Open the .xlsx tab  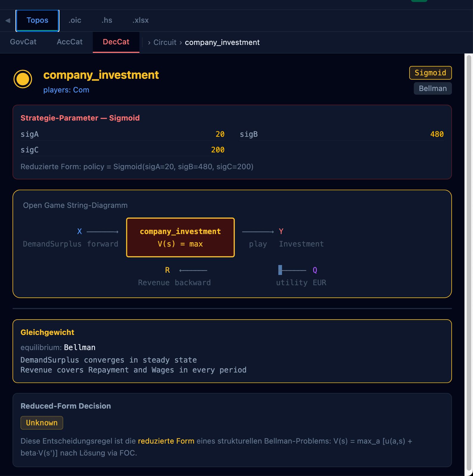pos(141,21)
